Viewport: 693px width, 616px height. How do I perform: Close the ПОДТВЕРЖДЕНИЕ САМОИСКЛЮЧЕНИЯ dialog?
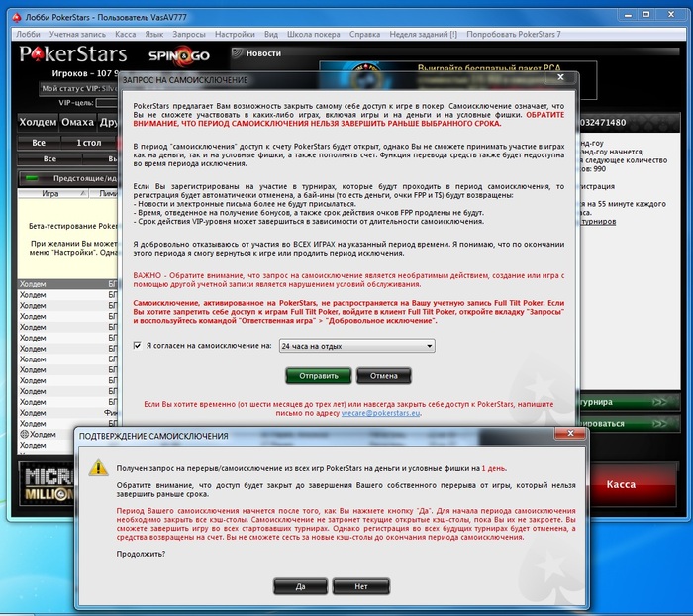click(570, 434)
